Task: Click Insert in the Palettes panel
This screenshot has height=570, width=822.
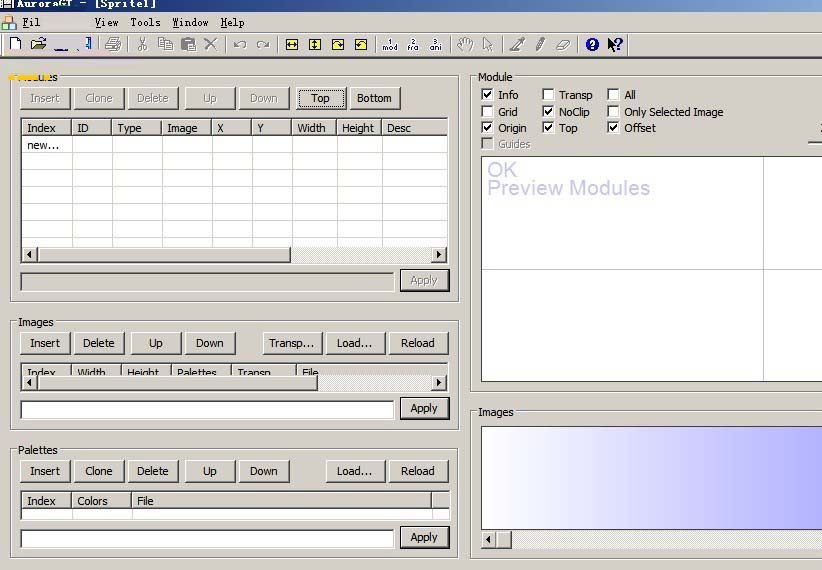Action: (x=45, y=471)
